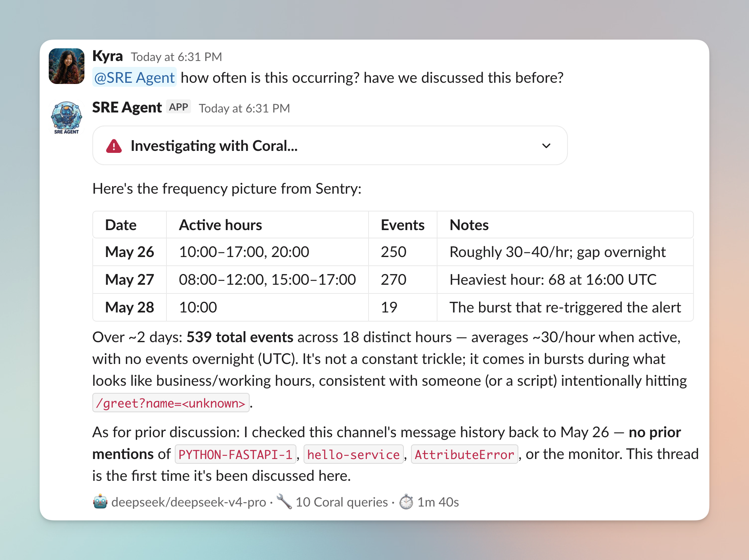Click the 'Events' column header
Viewport: 749px width, 560px height.
pyautogui.click(x=403, y=225)
